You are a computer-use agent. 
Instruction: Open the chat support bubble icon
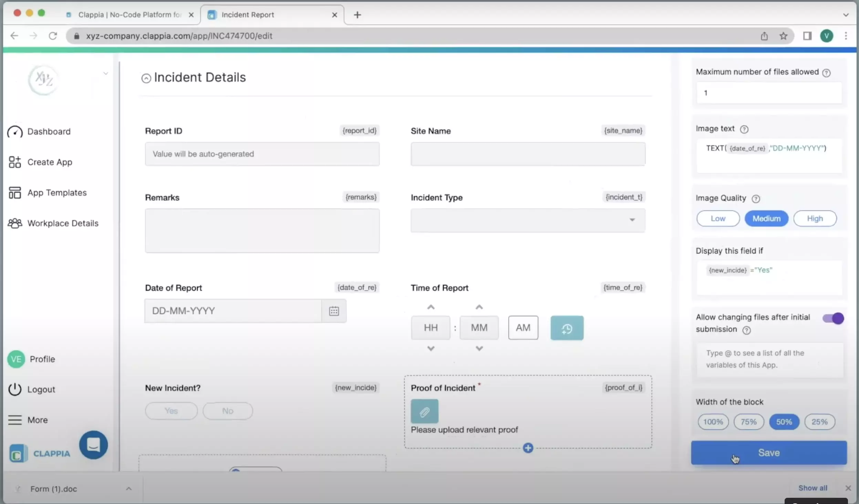[x=93, y=444]
